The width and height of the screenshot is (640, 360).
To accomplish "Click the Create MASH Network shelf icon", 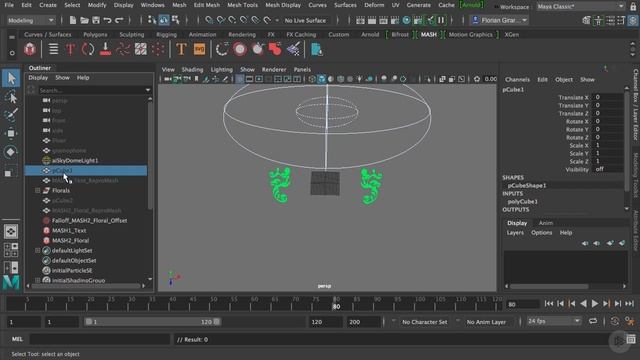I will [x=30, y=49].
